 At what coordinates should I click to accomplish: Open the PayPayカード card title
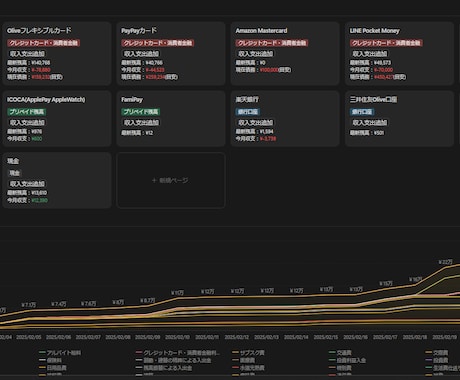point(139,31)
